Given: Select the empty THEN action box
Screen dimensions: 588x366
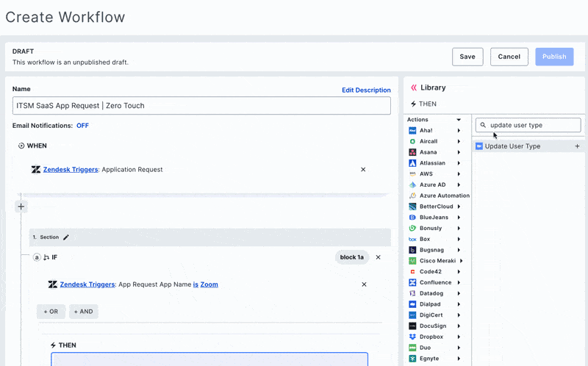Looking at the screenshot, I should pyautogui.click(x=209, y=359).
